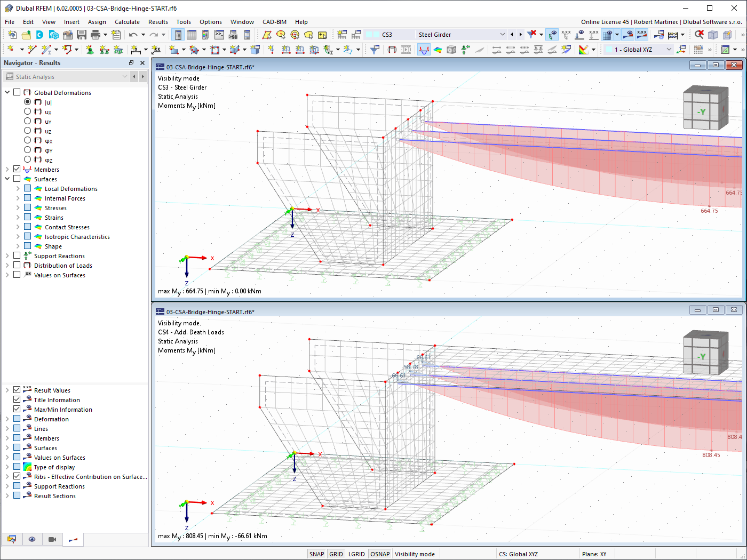This screenshot has width=747, height=560.
Task: Enable the Support Reactions checkbox
Action: coord(17,255)
